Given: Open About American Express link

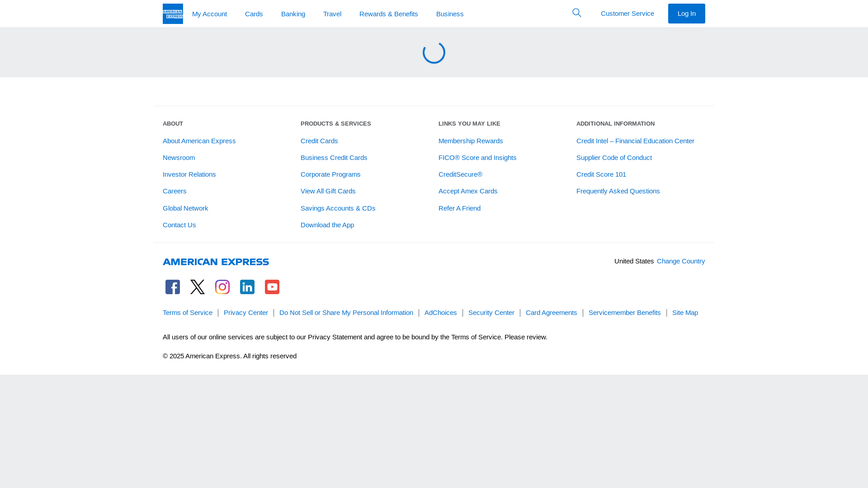Looking at the screenshot, I should pos(199,141).
